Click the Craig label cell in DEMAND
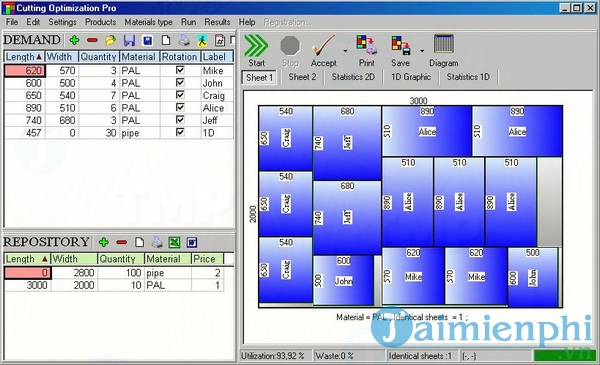600x365 pixels. pyautogui.click(x=217, y=95)
